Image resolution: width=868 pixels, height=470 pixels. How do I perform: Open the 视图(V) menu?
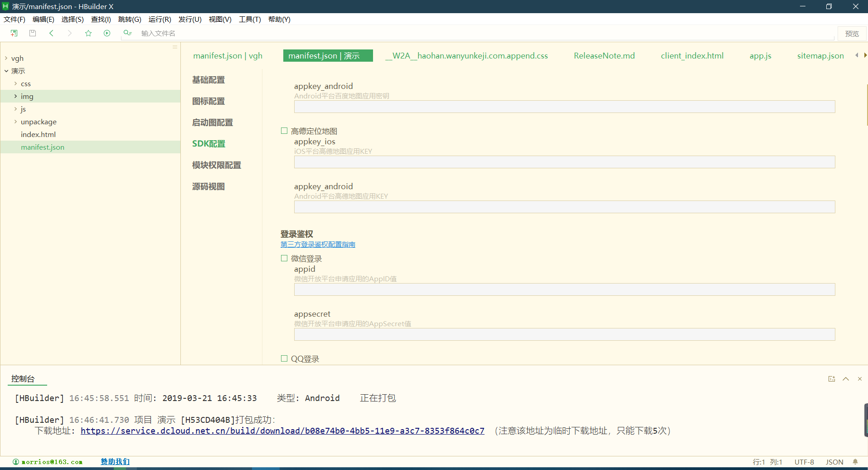220,19
